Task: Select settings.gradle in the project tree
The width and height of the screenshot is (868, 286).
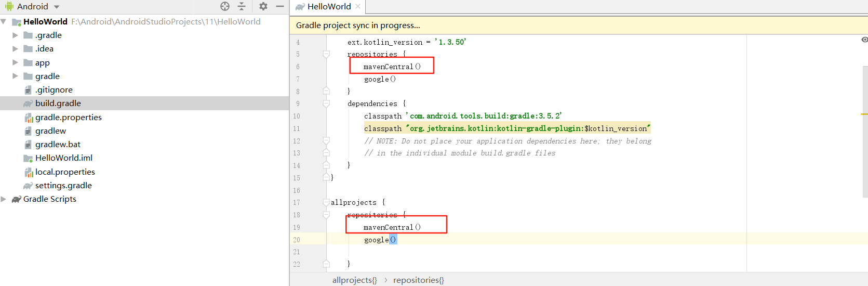Action: (x=63, y=186)
